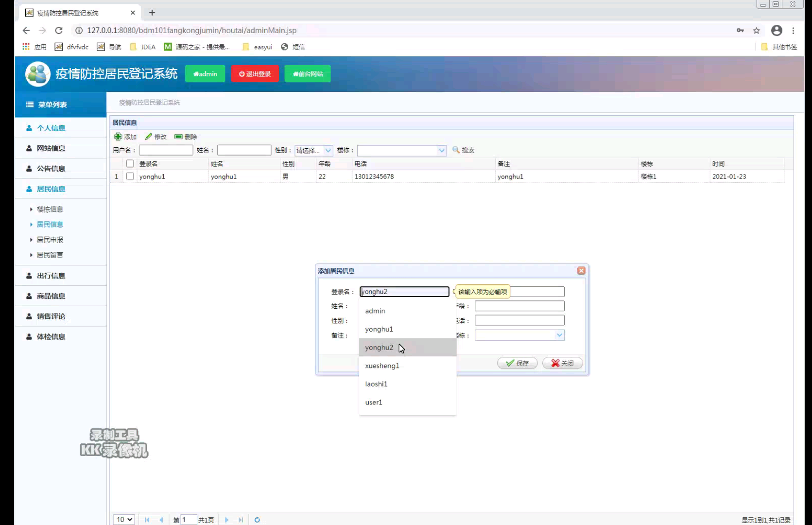Click the browser forward arrow
The image size is (812, 525).
(x=43, y=30)
